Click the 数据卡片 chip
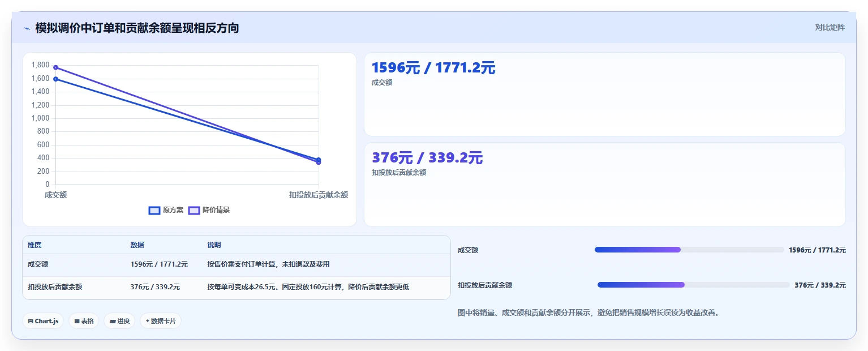 (x=161, y=321)
